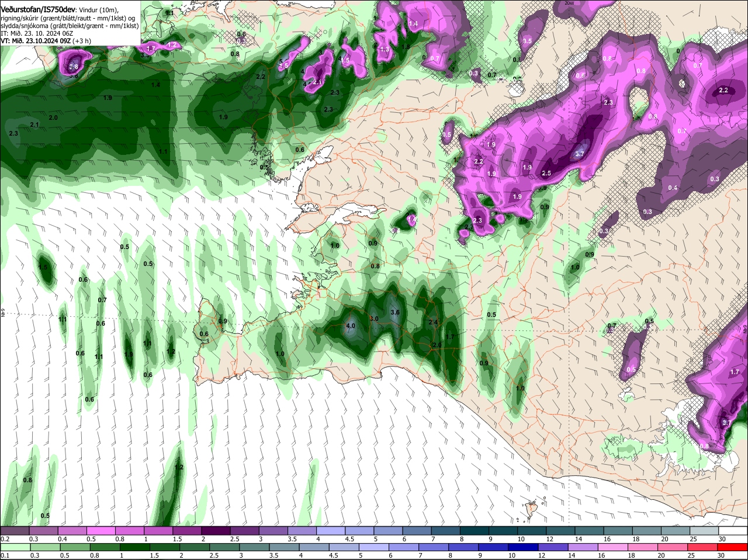Click mauve swatch between 0.2 and 0.3, top legend
Viewport: 748px width, 560px height.
15,531
